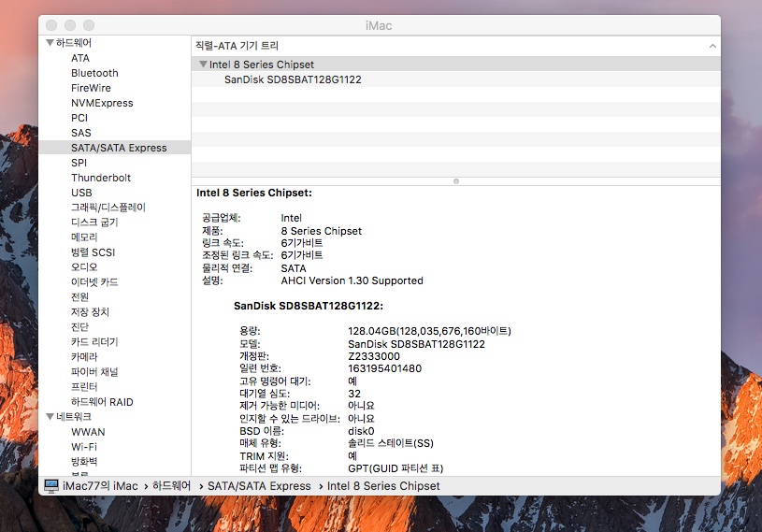Viewport: 762px width, 532px height.
Task: Click the split pane divider handle
Action: (x=455, y=180)
